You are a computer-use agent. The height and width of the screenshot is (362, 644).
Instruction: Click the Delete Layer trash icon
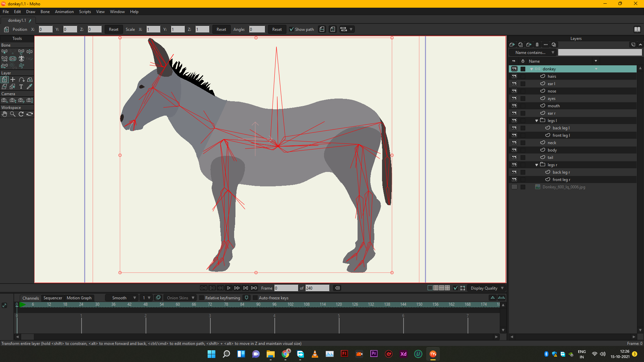point(537,45)
